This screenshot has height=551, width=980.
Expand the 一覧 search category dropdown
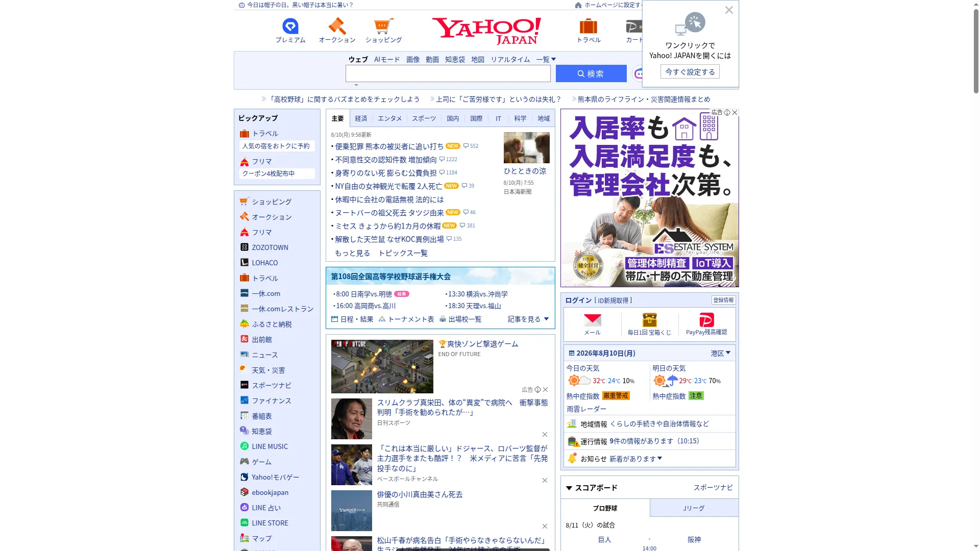[x=546, y=59]
